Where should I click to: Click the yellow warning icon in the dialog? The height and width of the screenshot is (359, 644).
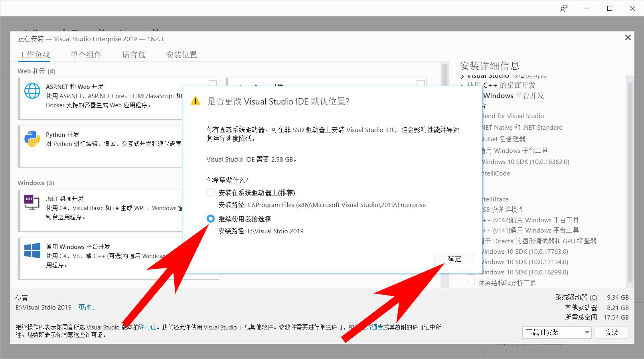pos(196,101)
